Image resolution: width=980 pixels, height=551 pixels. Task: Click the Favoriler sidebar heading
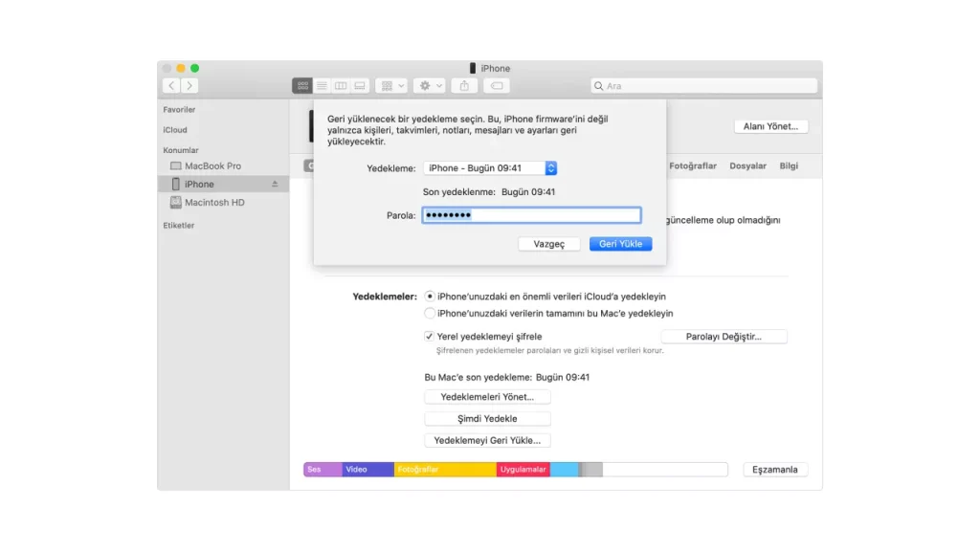click(179, 109)
